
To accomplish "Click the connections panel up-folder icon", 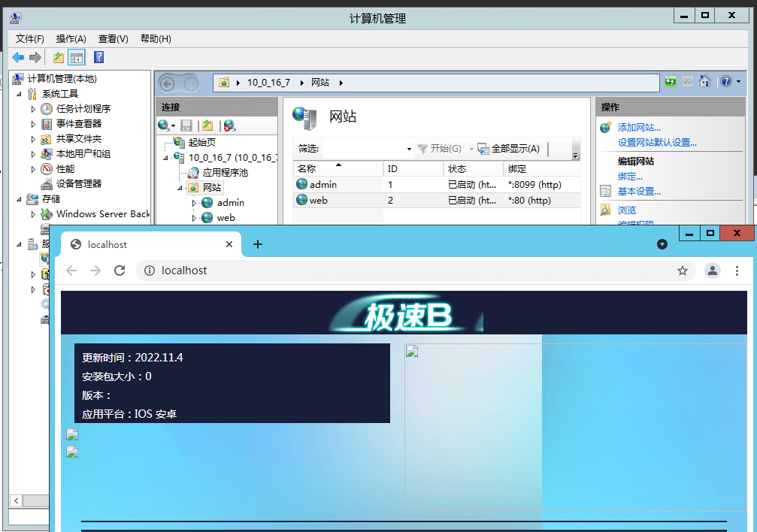I will pyautogui.click(x=207, y=125).
